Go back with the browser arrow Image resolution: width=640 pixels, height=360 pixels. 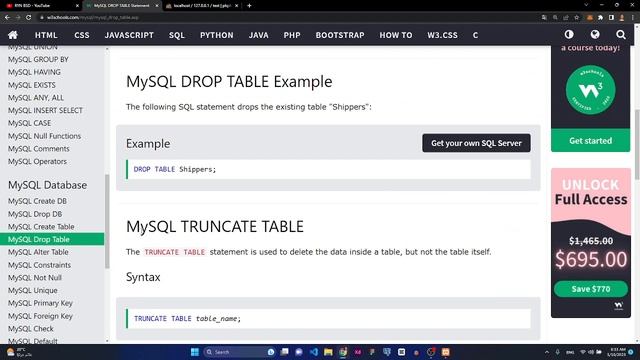pyautogui.click(x=7, y=18)
